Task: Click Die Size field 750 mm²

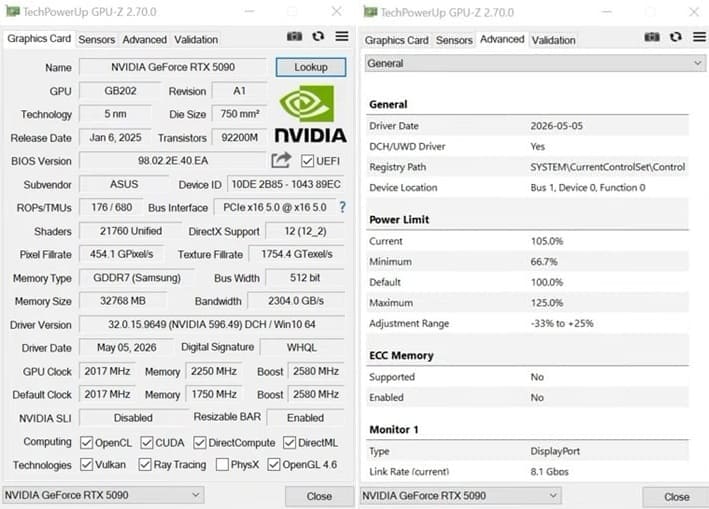Action: tap(240, 114)
